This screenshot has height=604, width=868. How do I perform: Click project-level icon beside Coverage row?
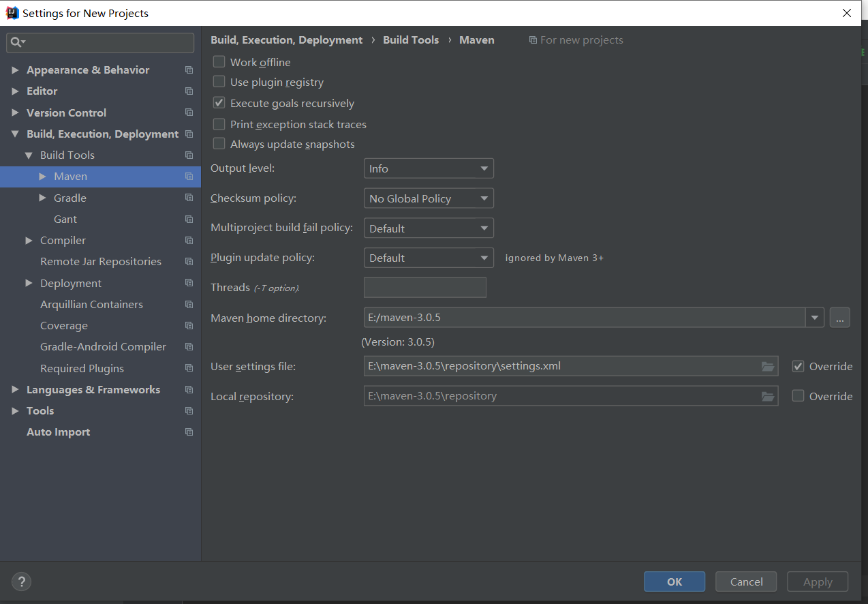[189, 326]
